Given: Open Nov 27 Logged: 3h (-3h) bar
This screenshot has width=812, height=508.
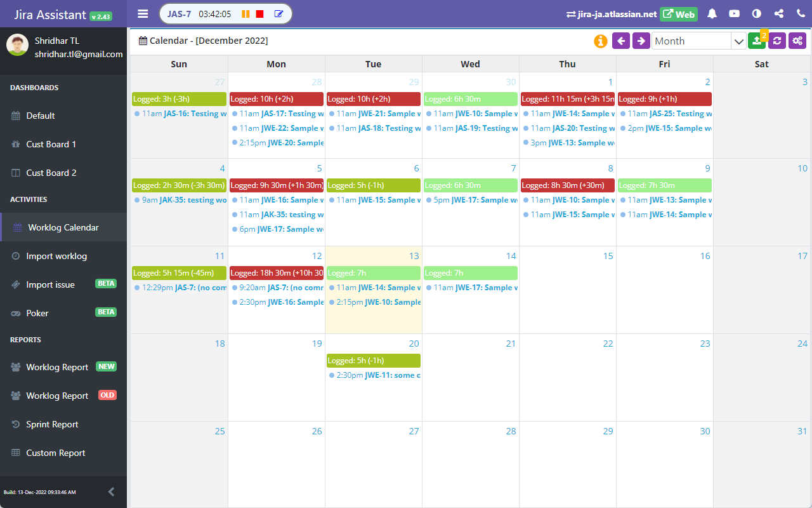Looking at the screenshot, I should tap(179, 99).
